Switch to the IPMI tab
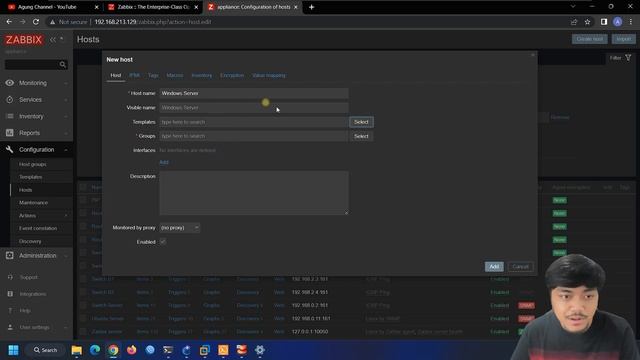640x360 pixels. (134, 76)
